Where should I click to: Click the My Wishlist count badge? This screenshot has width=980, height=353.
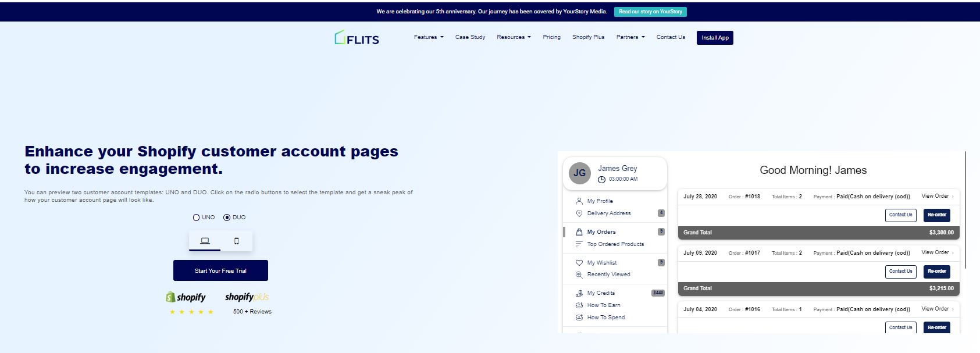coord(661,262)
